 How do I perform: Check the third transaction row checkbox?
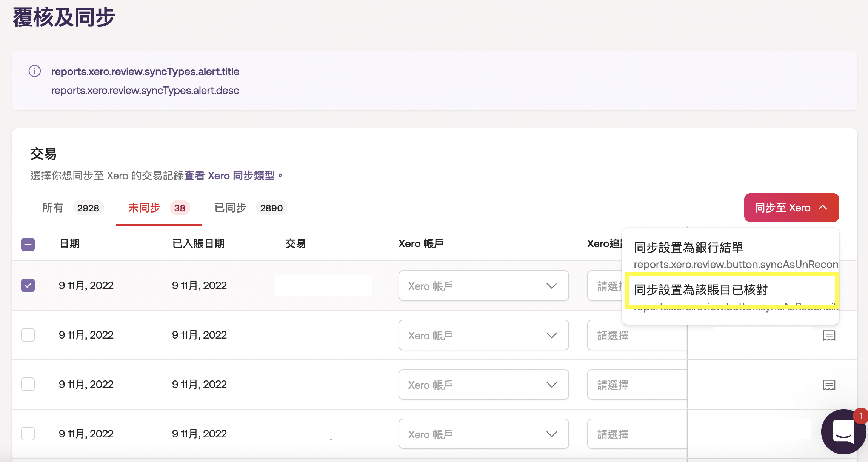coord(28,384)
